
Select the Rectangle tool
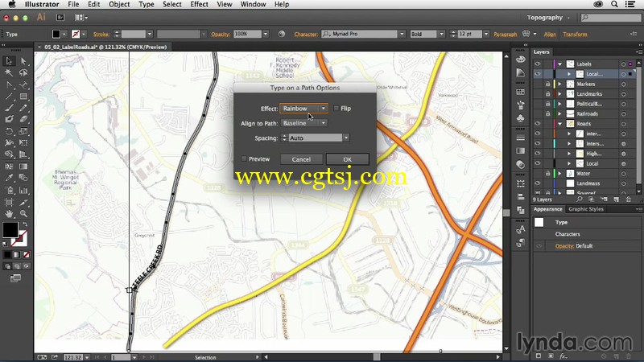pos(23,97)
